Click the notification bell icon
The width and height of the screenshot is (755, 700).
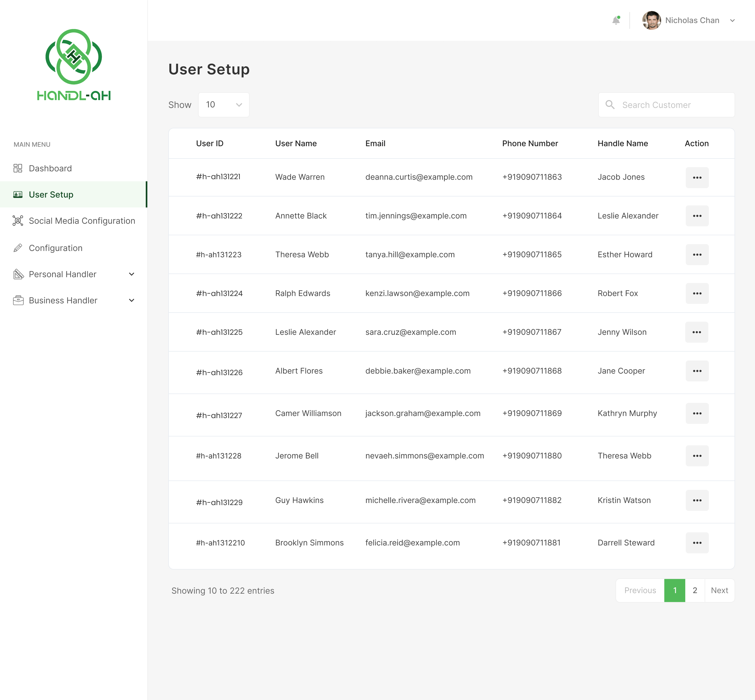pyautogui.click(x=616, y=20)
